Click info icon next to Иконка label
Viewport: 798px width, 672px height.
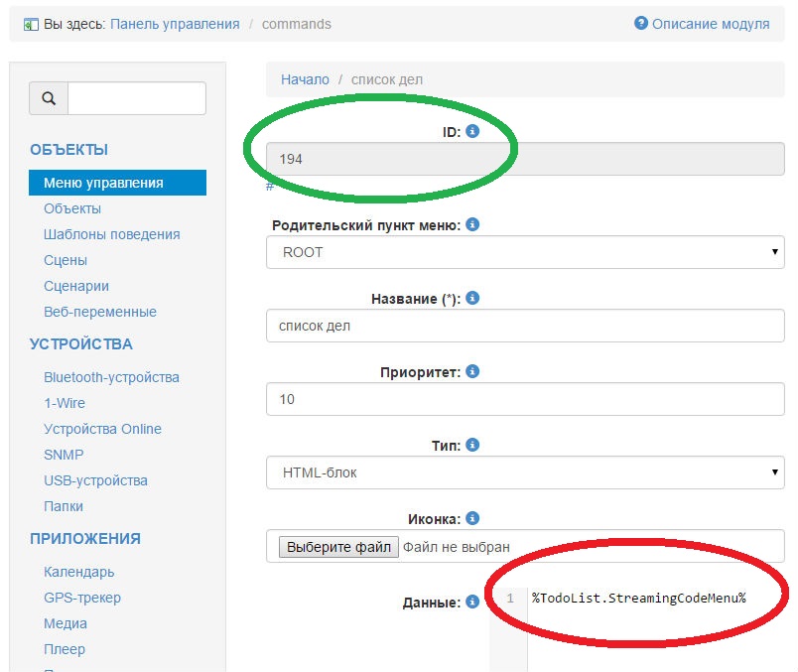point(472,518)
